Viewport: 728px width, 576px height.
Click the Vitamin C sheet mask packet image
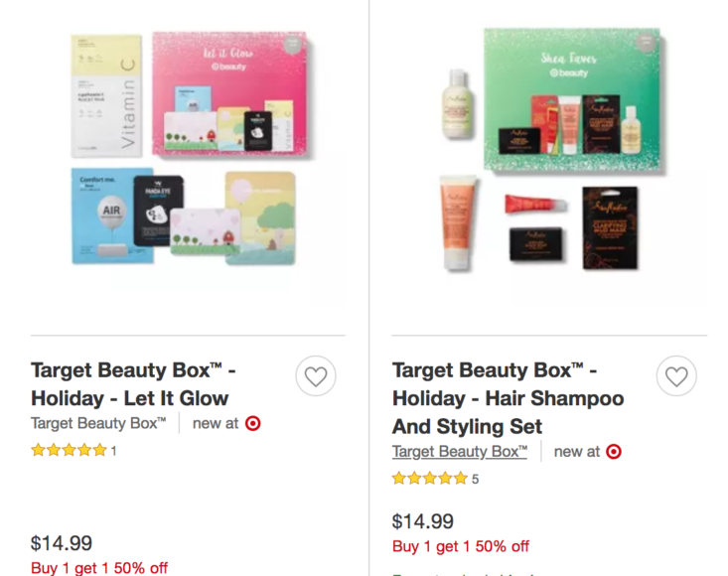(x=106, y=96)
